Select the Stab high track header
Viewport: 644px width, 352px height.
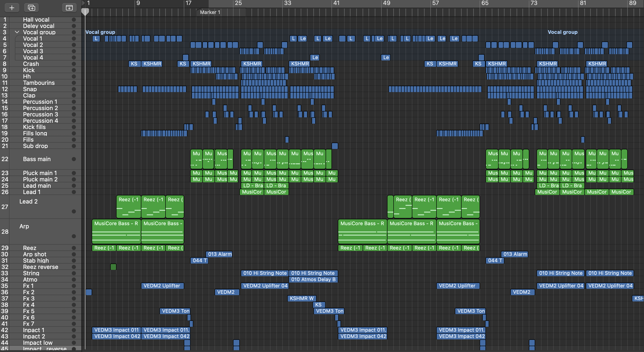40,261
